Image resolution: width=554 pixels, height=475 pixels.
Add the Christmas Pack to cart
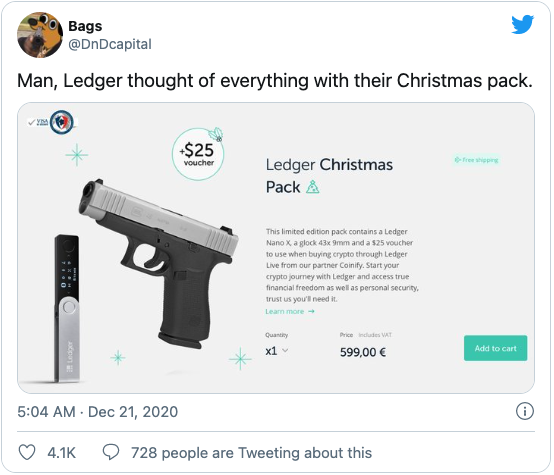(495, 348)
